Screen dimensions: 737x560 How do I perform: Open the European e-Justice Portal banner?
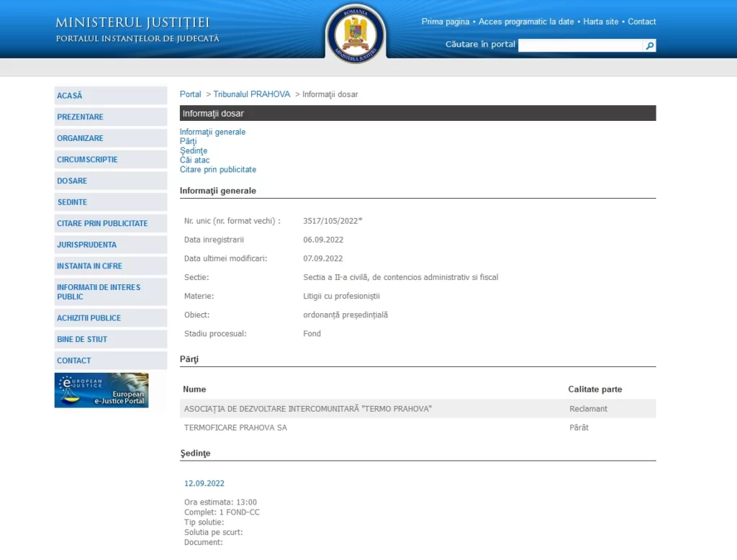(x=101, y=390)
